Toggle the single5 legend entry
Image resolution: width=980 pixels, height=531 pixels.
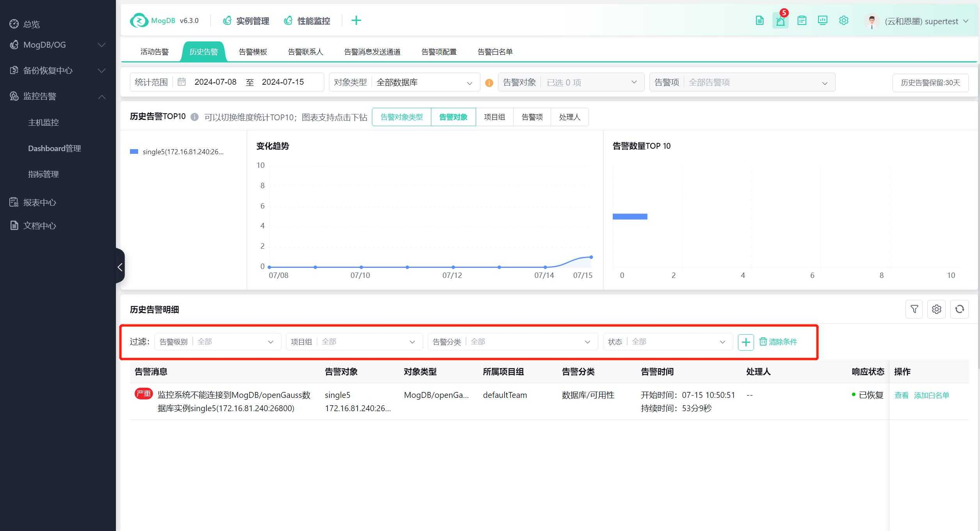coord(177,152)
